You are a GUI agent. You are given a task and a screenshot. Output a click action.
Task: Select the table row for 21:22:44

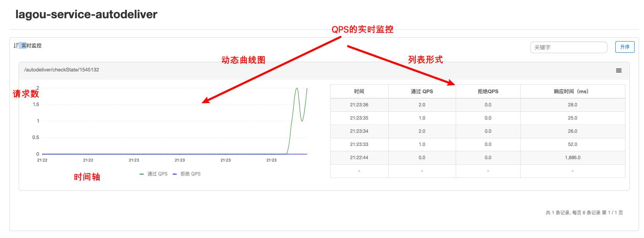point(477,158)
